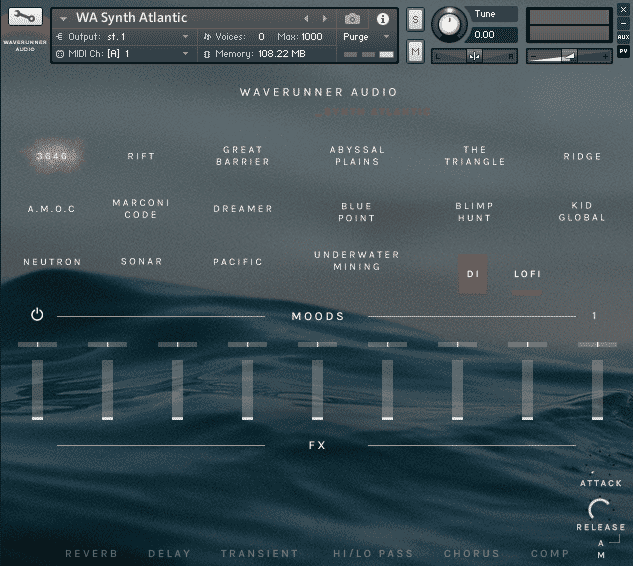Screen dimensions: 633x566
Task: Click the Output routing icon
Action: 60,37
